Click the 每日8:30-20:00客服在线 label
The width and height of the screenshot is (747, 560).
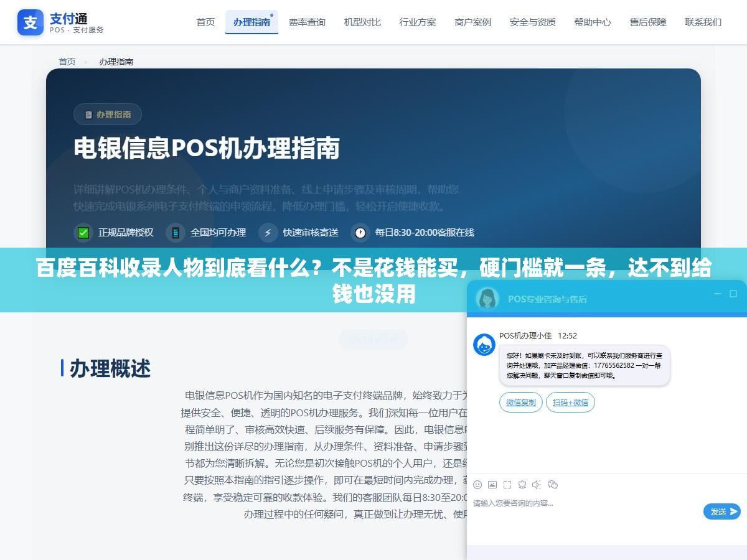click(425, 232)
